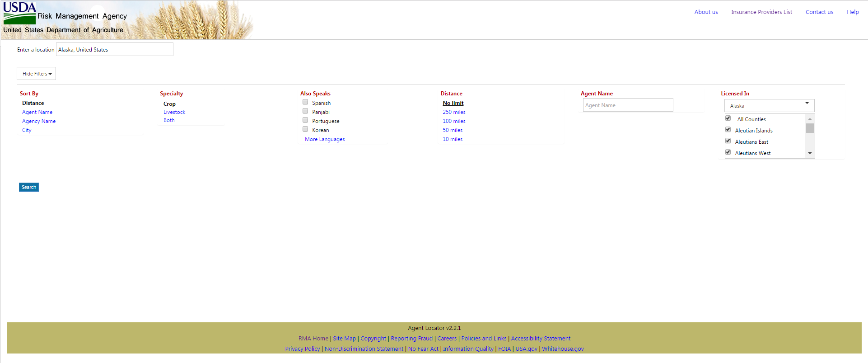This screenshot has width=868, height=363.
Task: Set distance to 50 miles
Action: [453, 130]
